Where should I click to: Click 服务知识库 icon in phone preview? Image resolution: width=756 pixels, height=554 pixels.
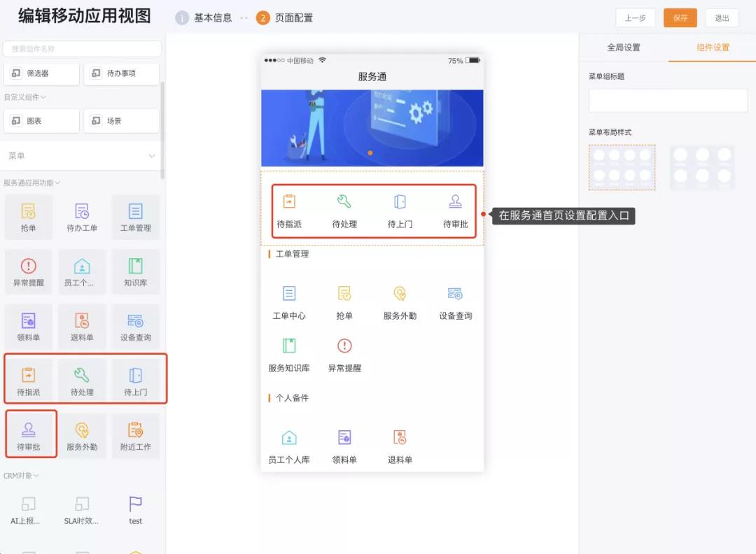289,346
